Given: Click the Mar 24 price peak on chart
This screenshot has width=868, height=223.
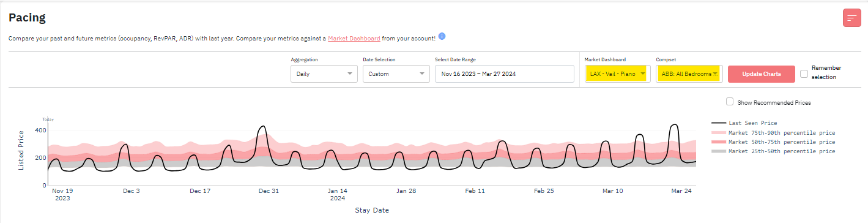Looking at the screenshot, I should (674, 126).
